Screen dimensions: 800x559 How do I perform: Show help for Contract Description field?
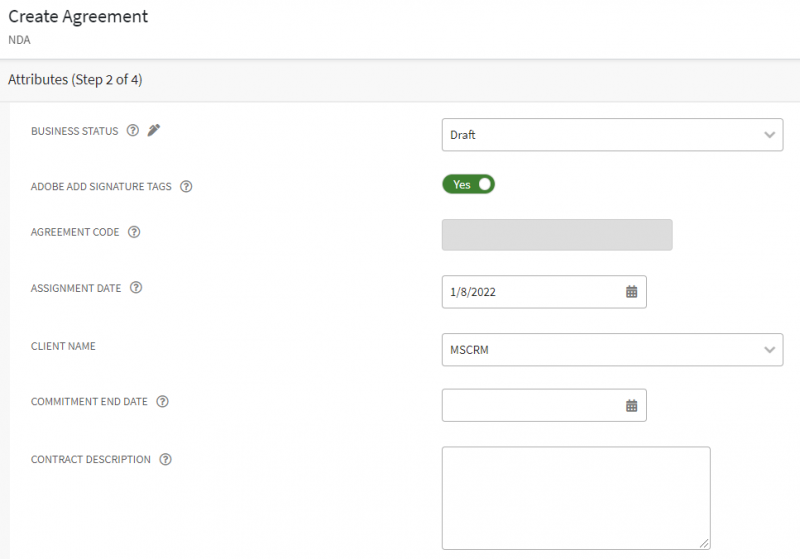pos(166,460)
